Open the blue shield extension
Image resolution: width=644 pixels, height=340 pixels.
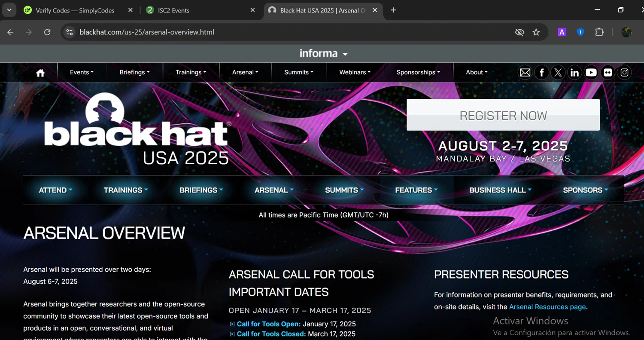580,32
